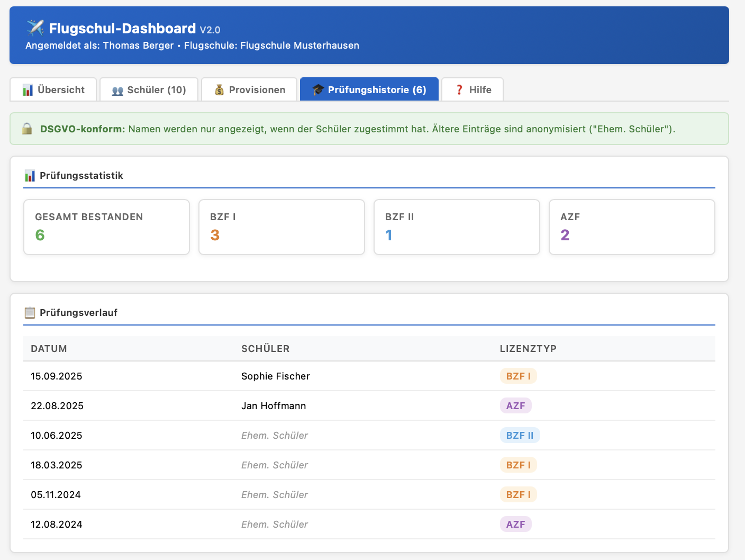Click the lock icon in DSGVO notice
This screenshot has width=745, height=560.
coord(27,129)
